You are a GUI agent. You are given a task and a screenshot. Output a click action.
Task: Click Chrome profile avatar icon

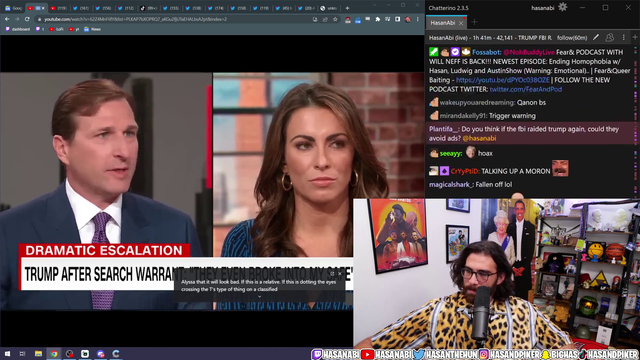(x=408, y=19)
